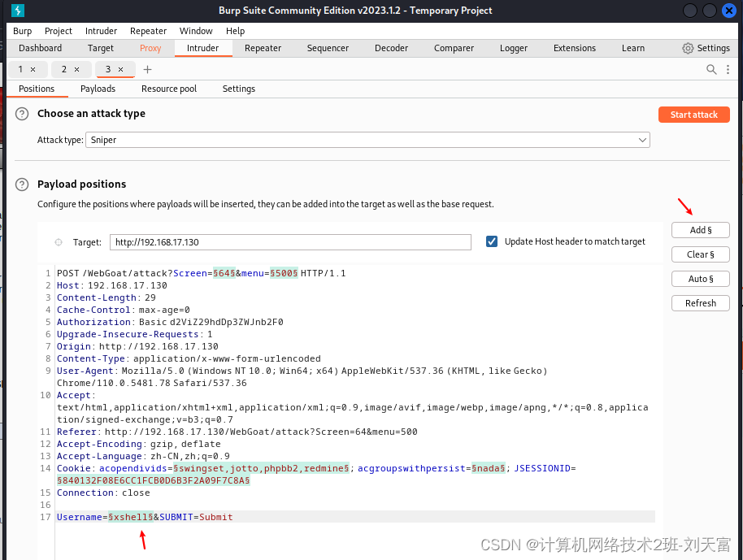
Task: Click the §nada§ cookie value
Action: pos(488,468)
